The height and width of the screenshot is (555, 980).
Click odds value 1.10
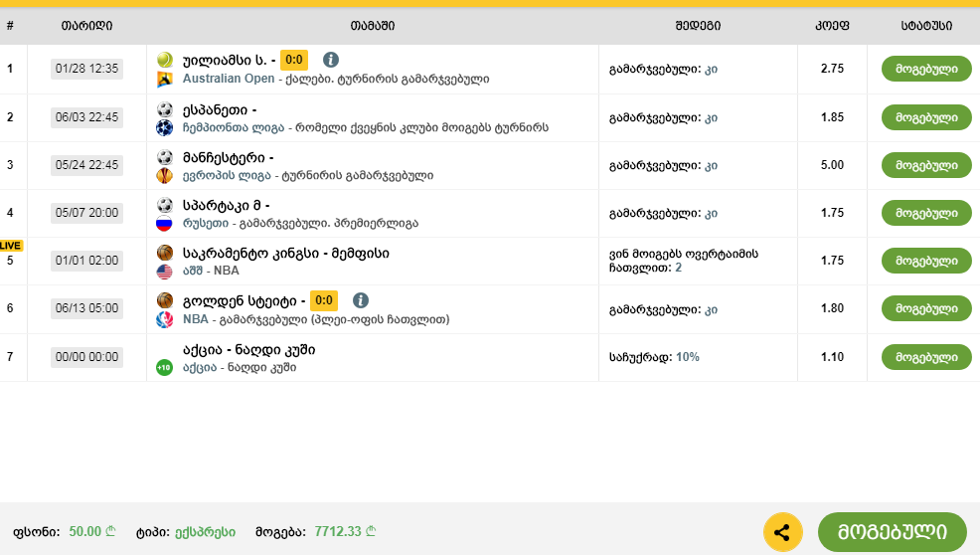(x=832, y=357)
